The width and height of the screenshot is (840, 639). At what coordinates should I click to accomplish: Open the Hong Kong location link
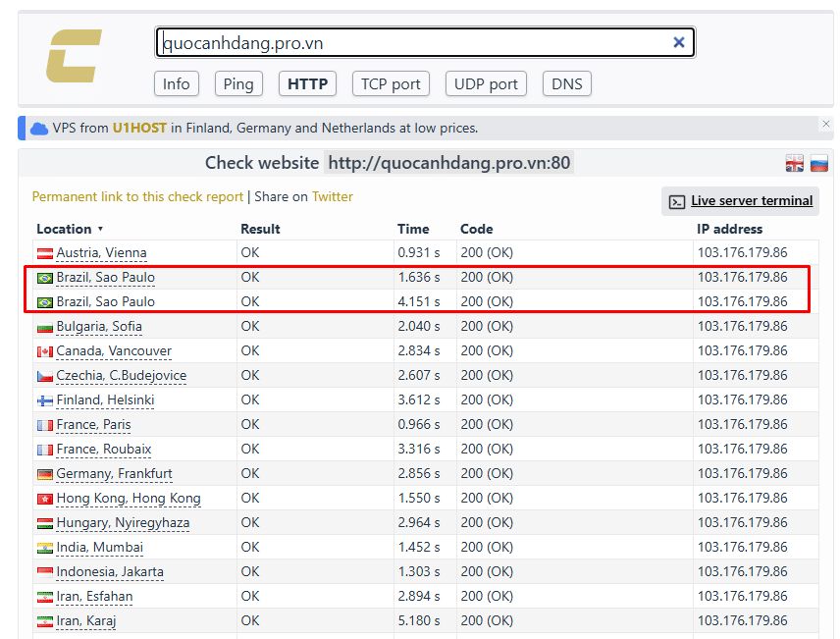pyautogui.click(x=129, y=499)
